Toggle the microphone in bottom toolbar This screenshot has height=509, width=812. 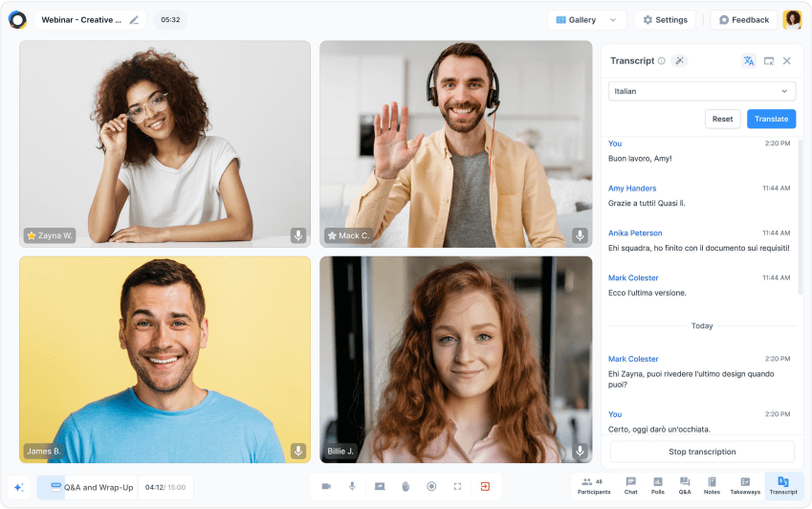352,486
